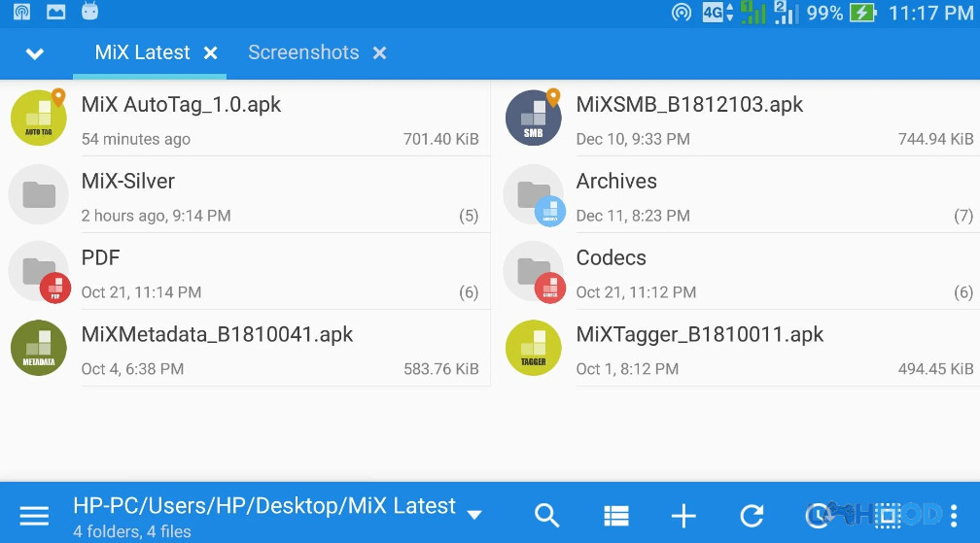Tap the MiXMetadata green app icon
This screenshot has width=980, height=543.
pos(39,348)
